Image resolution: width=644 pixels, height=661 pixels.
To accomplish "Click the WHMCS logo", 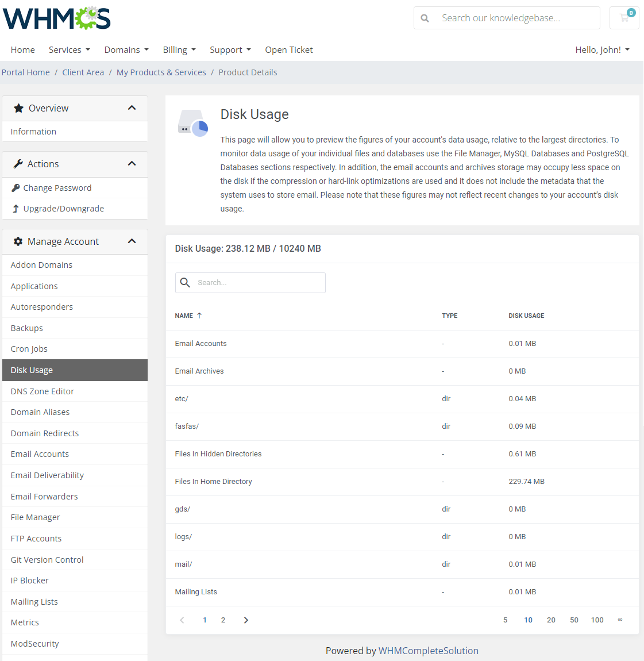I will pyautogui.click(x=56, y=18).
